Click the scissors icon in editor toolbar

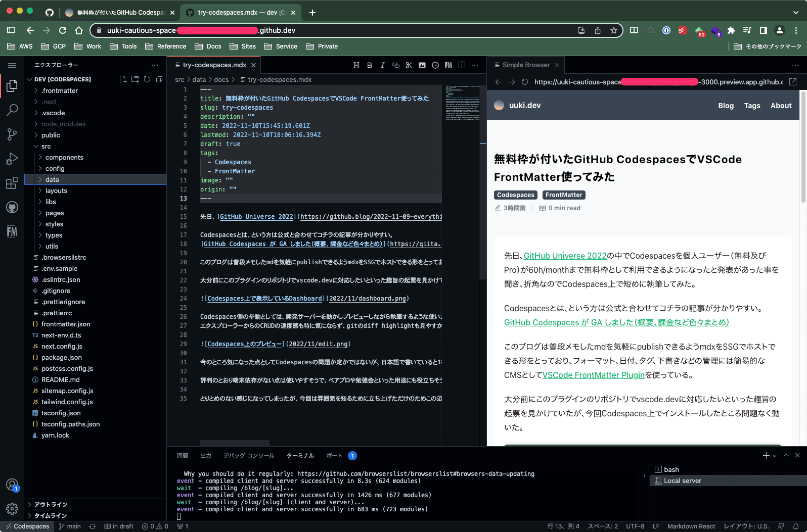[x=409, y=65]
